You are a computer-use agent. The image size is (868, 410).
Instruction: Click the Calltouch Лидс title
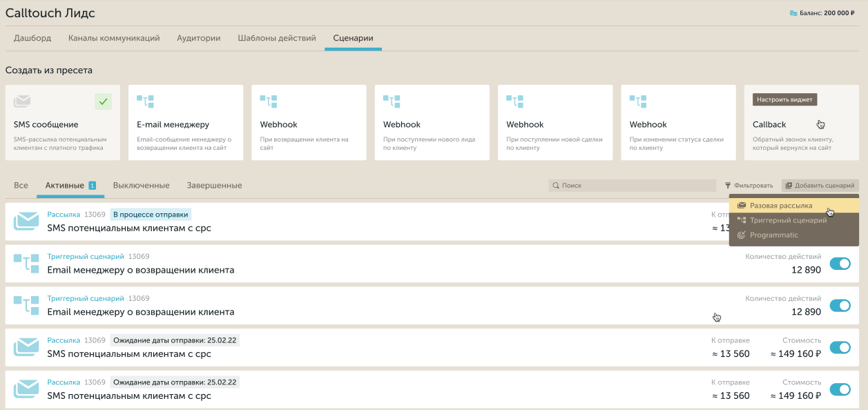pos(50,13)
